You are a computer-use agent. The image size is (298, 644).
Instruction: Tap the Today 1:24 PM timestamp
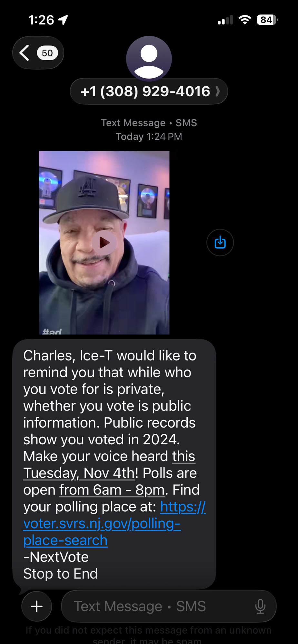click(149, 137)
